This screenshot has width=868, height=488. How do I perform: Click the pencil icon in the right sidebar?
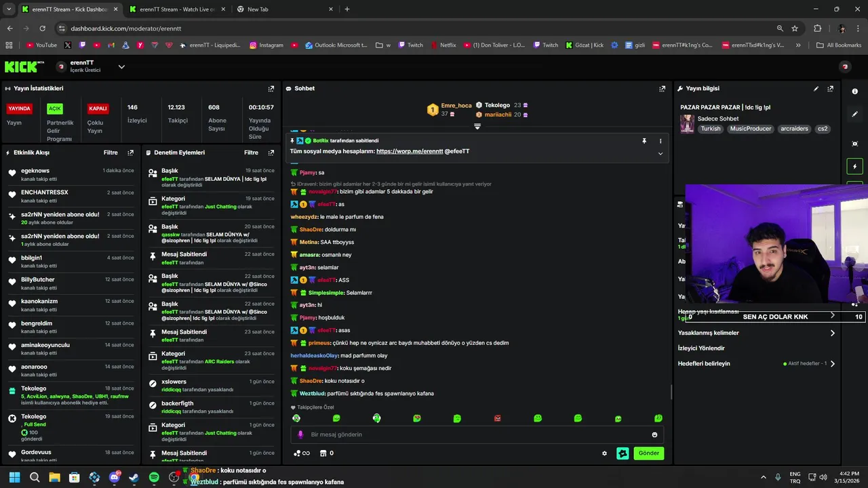tap(854, 114)
